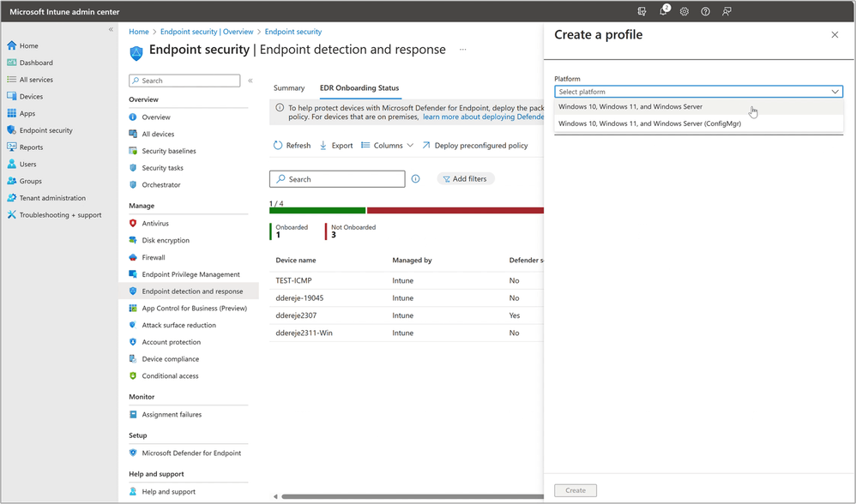This screenshot has height=504, width=856.
Task: Open the Copilot icon in top bar
Action: pyautogui.click(x=642, y=11)
